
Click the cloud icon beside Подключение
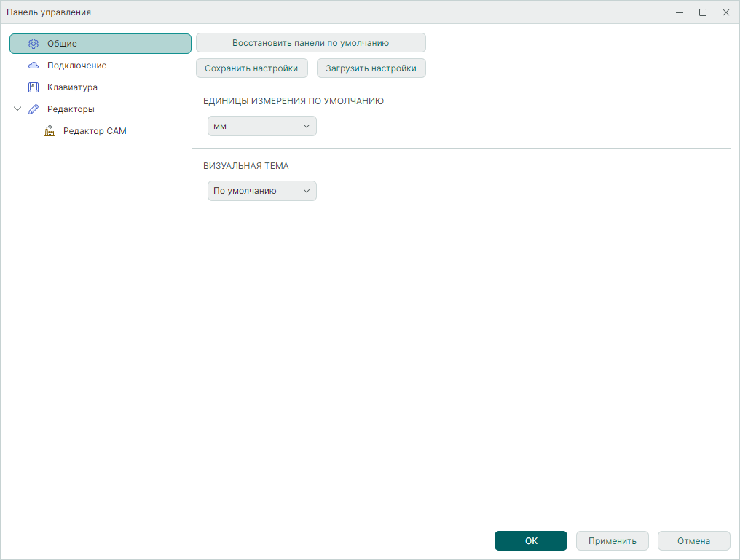[34, 65]
